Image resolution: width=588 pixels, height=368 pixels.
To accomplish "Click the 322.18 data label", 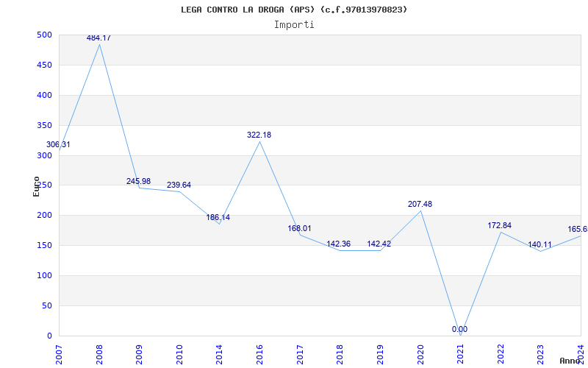I will pos(259,135).
